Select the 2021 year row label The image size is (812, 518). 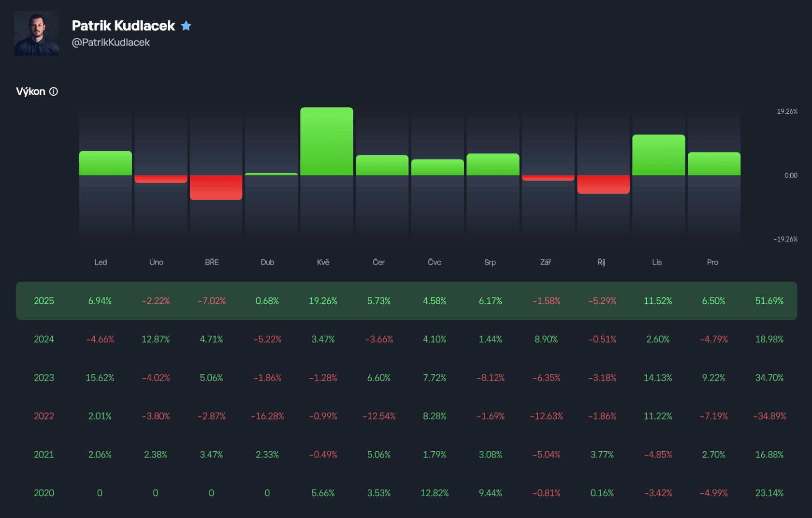(x=43, y=455)
